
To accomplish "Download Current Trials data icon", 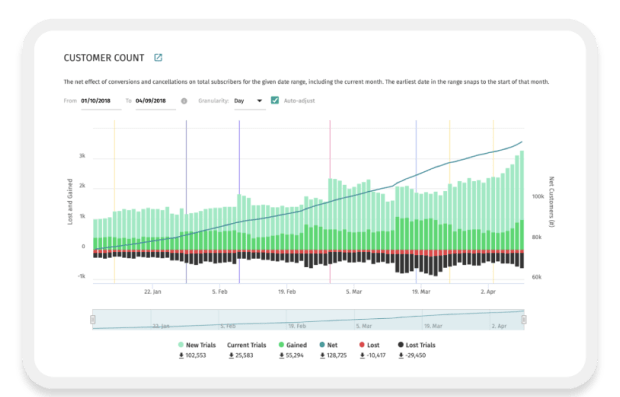I will click(231, 355).
